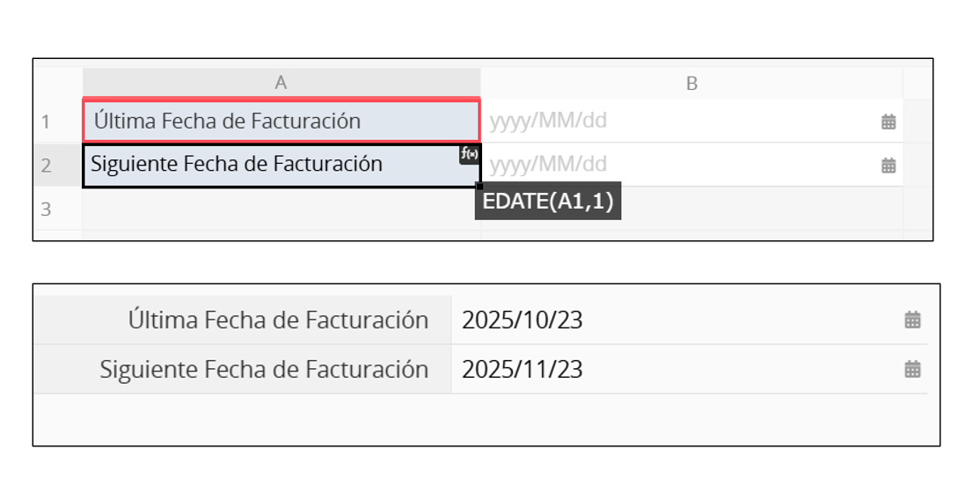Click the date field showing 2025/11/23

[x=669, y=369]
